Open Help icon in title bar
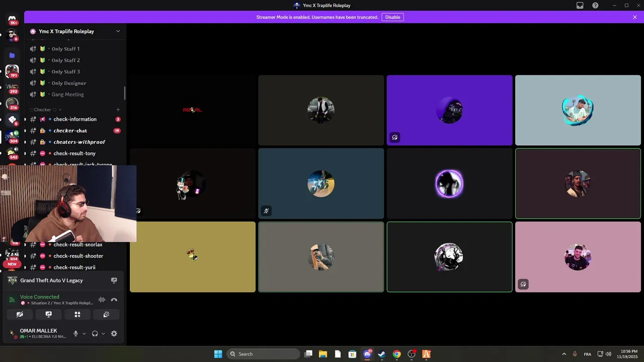The height and width of the screenshot is (362, 644). [x=595, y=6]
